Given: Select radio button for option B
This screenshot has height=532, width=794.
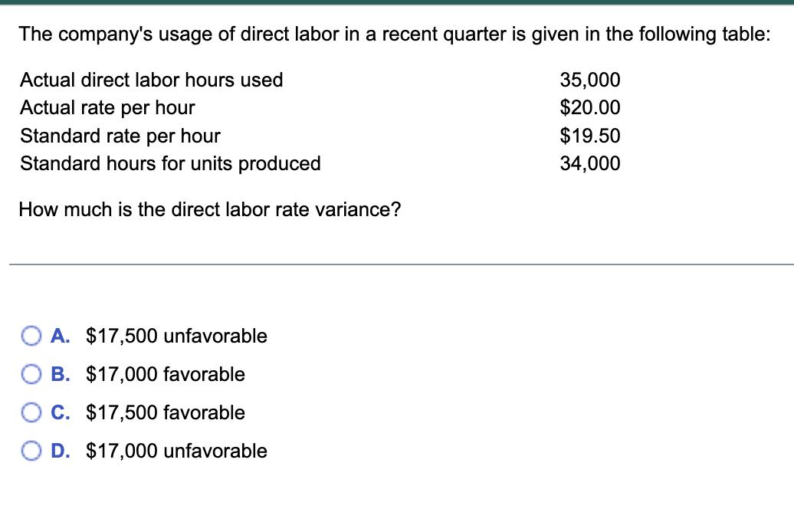Looking at the screenshot, I should click(x=32, y=374).
